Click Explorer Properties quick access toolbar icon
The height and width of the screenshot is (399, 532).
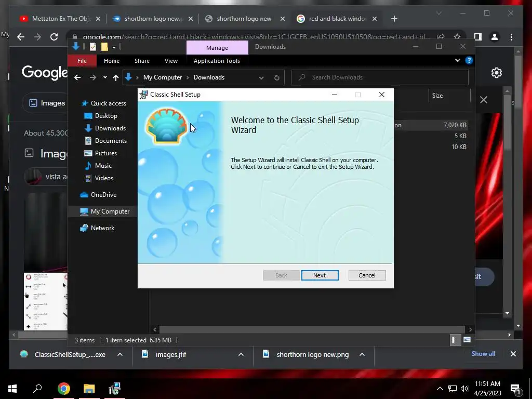[x=93, y=47]
